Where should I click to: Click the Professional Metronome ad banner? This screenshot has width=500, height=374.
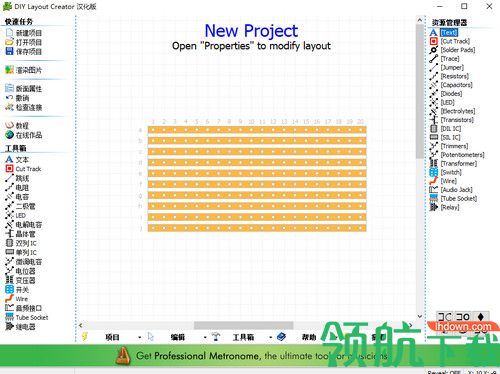pos(250,356)
